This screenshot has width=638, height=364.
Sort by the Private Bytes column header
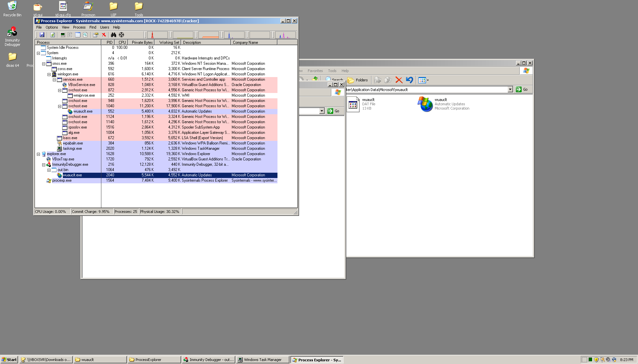click(x=141, y=43)
